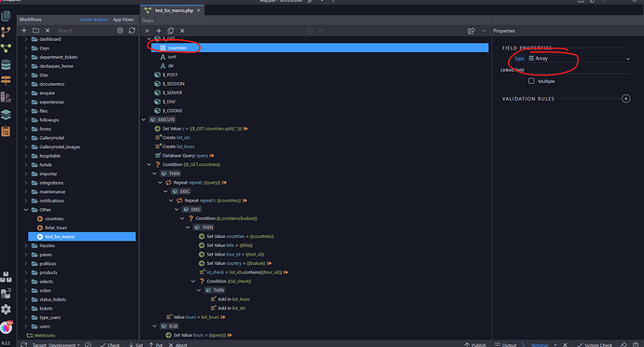Image resolution: width=644 pixels, height=347 pixels.
Task: Refresh the Workflows list
Action: [132, 31]
